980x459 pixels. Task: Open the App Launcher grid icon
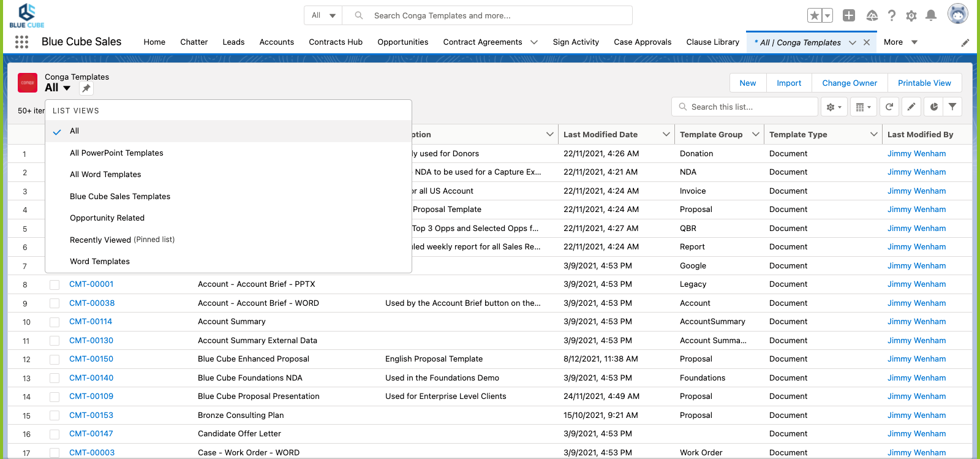tap(21, 42)
